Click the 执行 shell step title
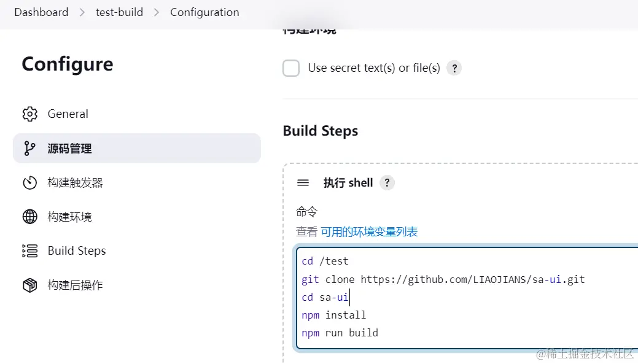 pyautogui.click(x=348, y=182)
